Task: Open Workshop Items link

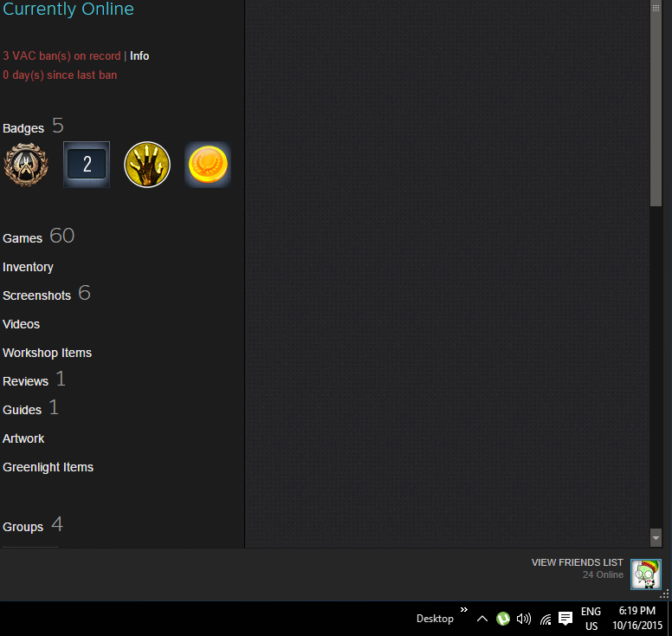Action: (47, 353)
